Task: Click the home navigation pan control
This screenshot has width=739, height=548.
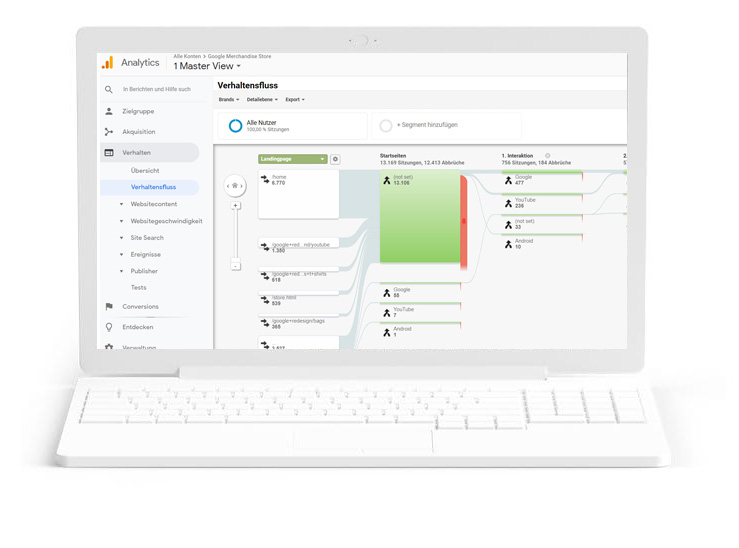Action: point(235,186)
